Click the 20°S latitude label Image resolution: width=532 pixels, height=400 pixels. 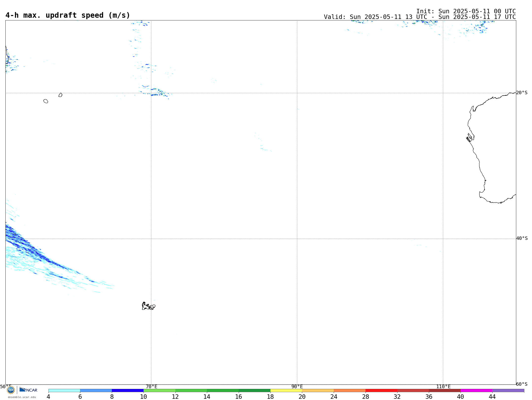pos(522,93)
